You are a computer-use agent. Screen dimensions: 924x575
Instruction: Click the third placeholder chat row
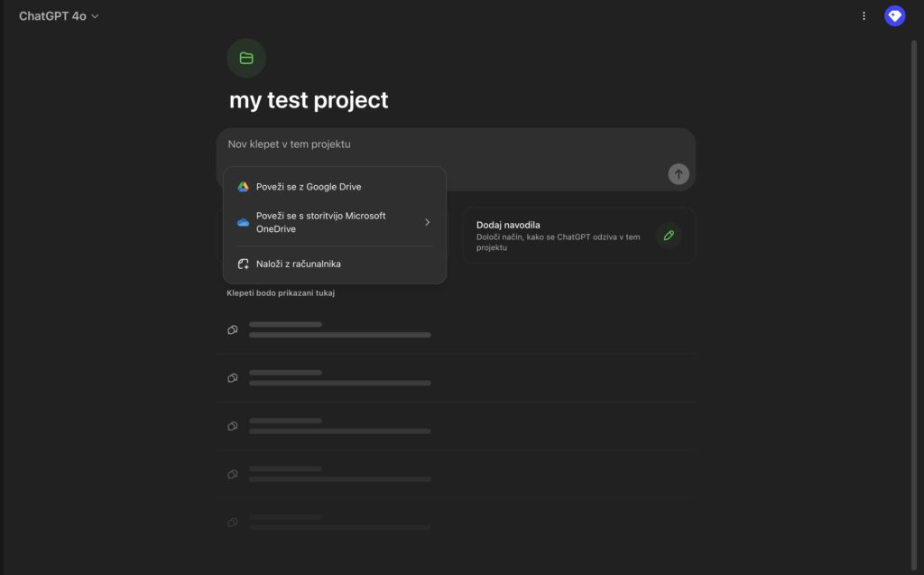tap(456, 426)
